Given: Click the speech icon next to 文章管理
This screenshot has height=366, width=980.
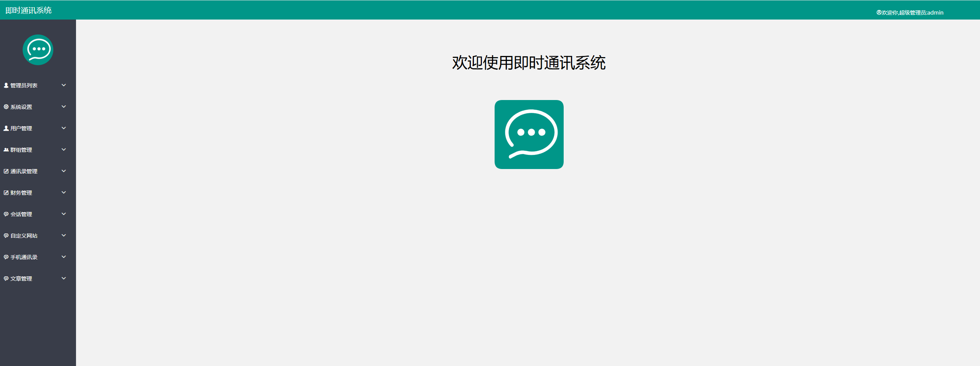Looking at the screenshot, I should [x=5, y=278].
